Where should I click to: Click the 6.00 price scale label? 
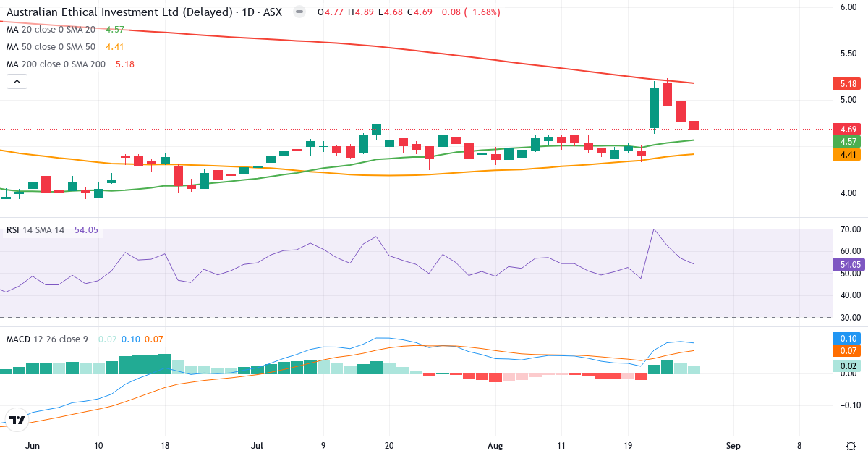pos(848,7)
